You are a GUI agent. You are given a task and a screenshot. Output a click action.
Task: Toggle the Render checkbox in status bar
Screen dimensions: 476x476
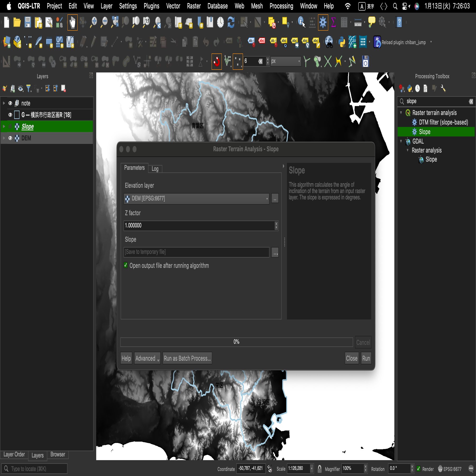[418, 469]
